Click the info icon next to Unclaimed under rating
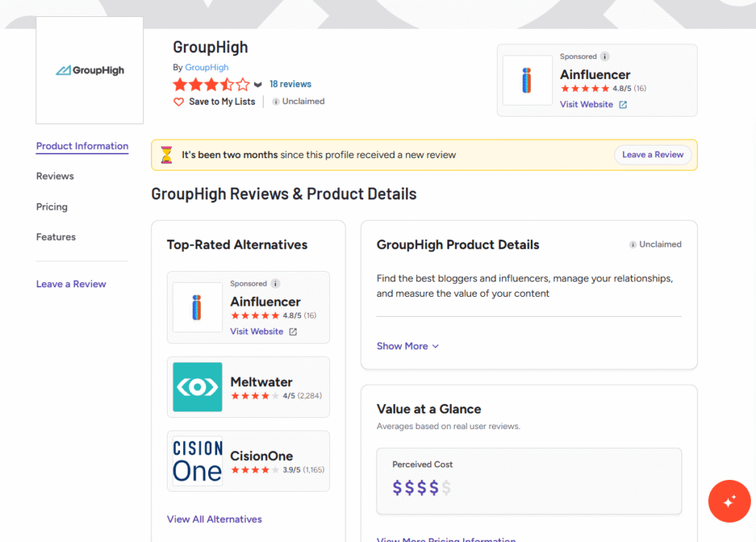The width and height of the screenshot is (756, 542). 276,101
